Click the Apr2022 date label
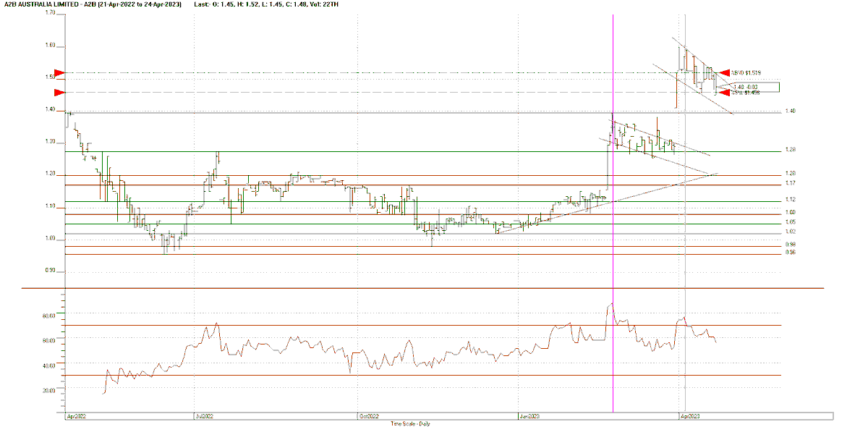Viewport: 868px width, 427px height. coord(75,418)
